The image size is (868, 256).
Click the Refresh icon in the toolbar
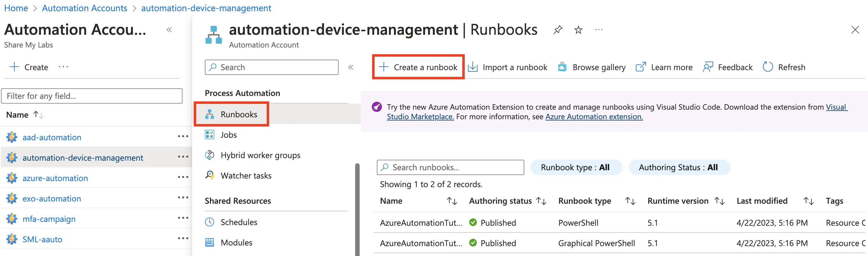click(x=768, y=67)
